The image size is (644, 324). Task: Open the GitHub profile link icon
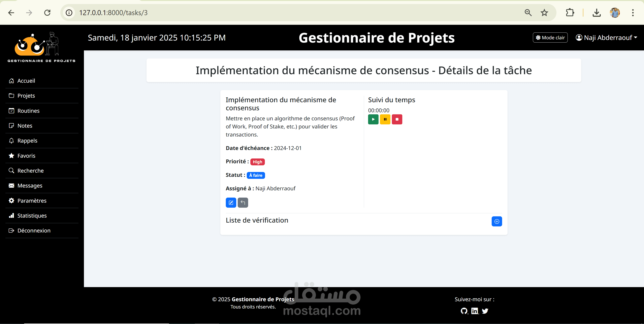click(464, 311)
